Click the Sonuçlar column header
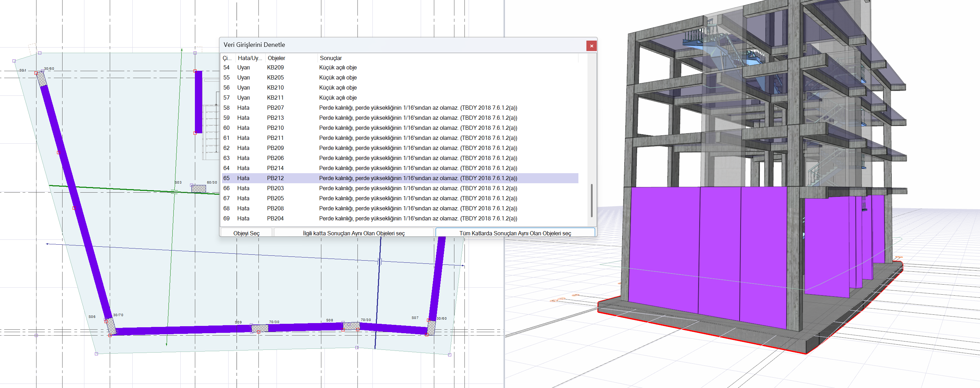The image size is (980, 388). point(331,58)
